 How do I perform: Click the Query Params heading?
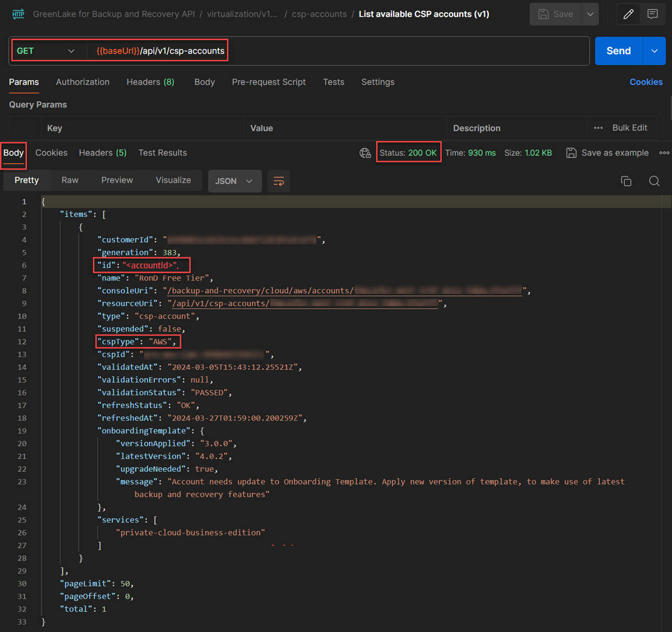38,104
